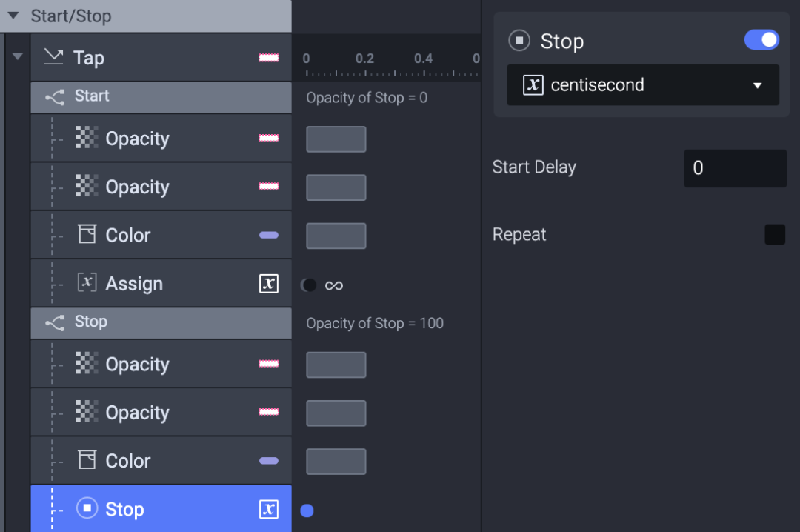Click the variable icon next to centisecond

(x=533, y=84)
